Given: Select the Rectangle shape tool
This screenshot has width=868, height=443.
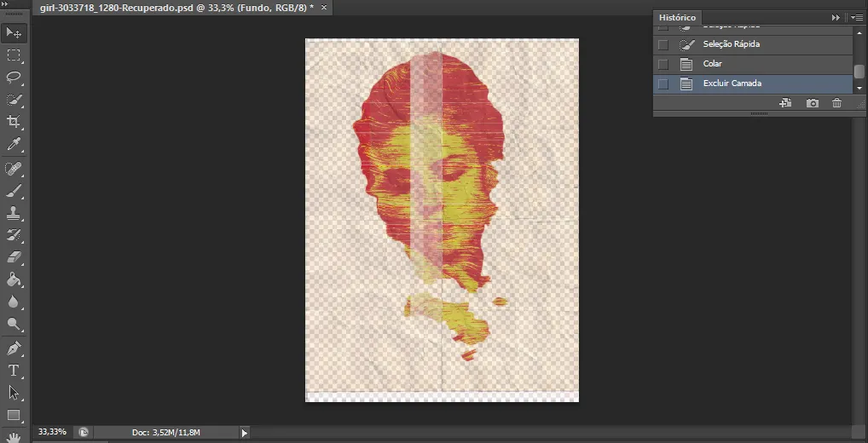Looking at the screenshot, I should [14, 416].
